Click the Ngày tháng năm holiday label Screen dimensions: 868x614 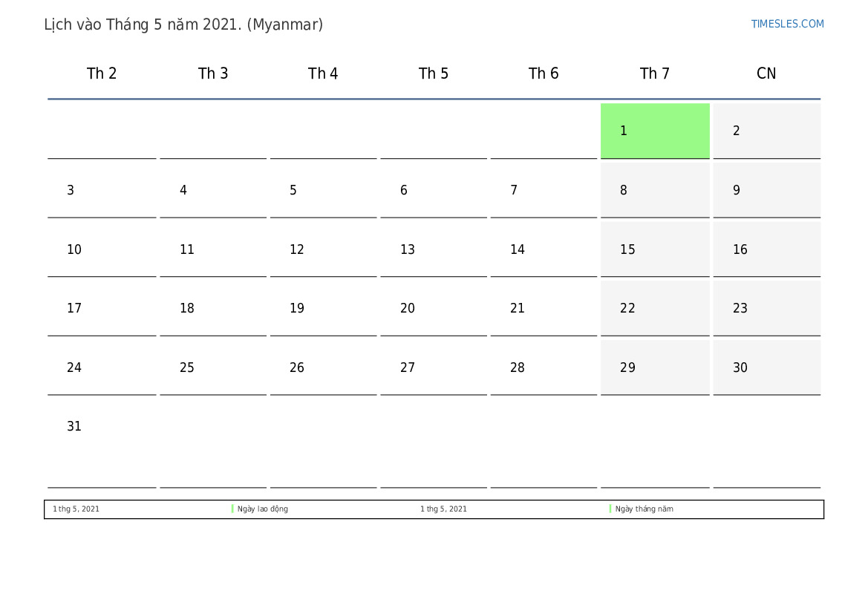(x=645, y=509)
